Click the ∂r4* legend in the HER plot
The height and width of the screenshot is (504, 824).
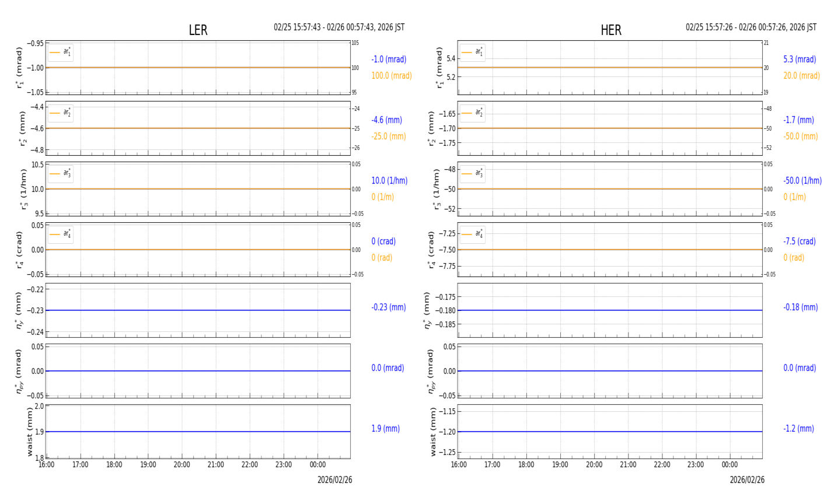(x=473, y=235)
